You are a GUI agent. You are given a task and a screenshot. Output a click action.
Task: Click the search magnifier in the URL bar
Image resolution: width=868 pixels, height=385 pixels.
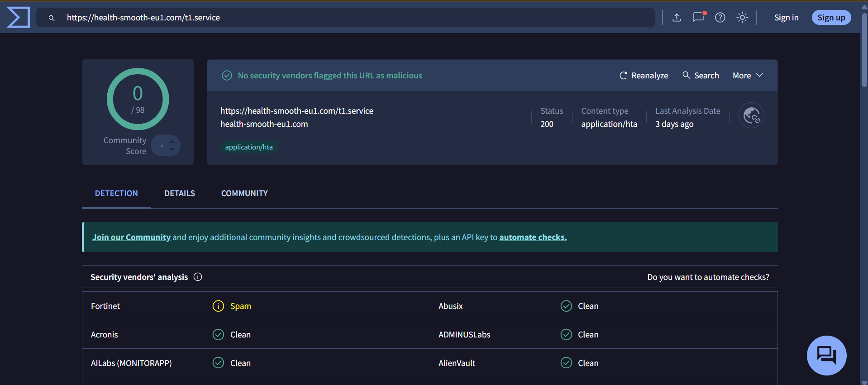point(52,18)
